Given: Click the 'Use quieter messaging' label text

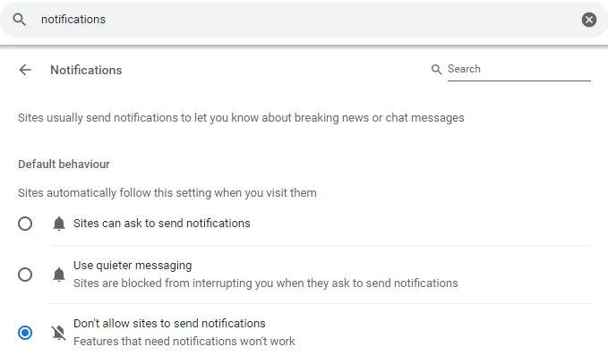Looking at the screenshot, I should [x=133, y=266].
